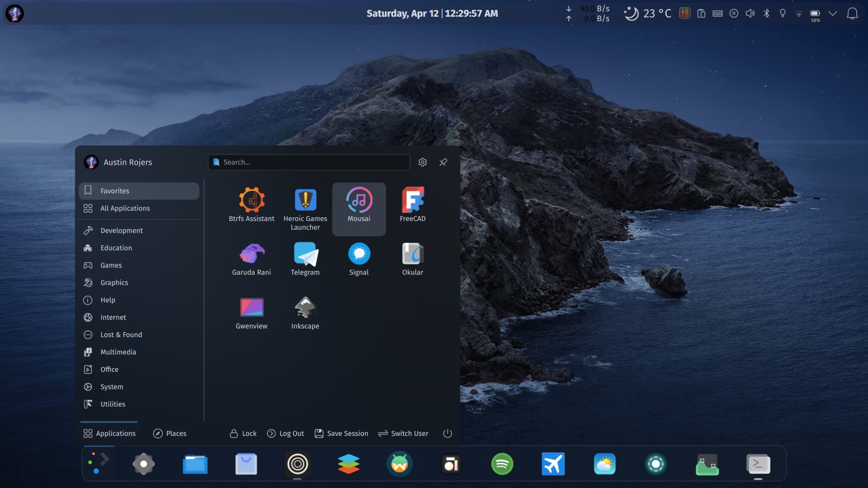
Task: Click the lightbulb night light tray icon
Action: pyautogui.click(x=783, y=14)
